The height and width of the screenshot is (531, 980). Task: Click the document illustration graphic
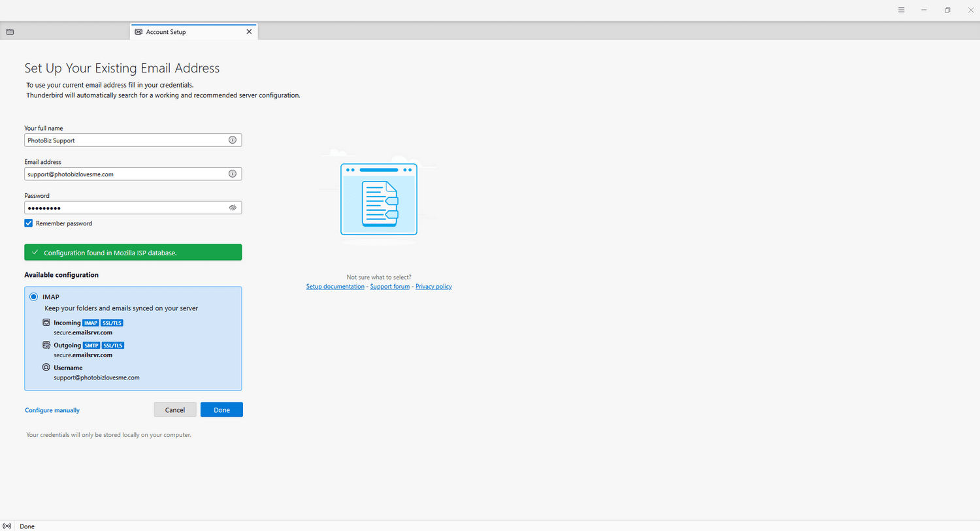379,199
